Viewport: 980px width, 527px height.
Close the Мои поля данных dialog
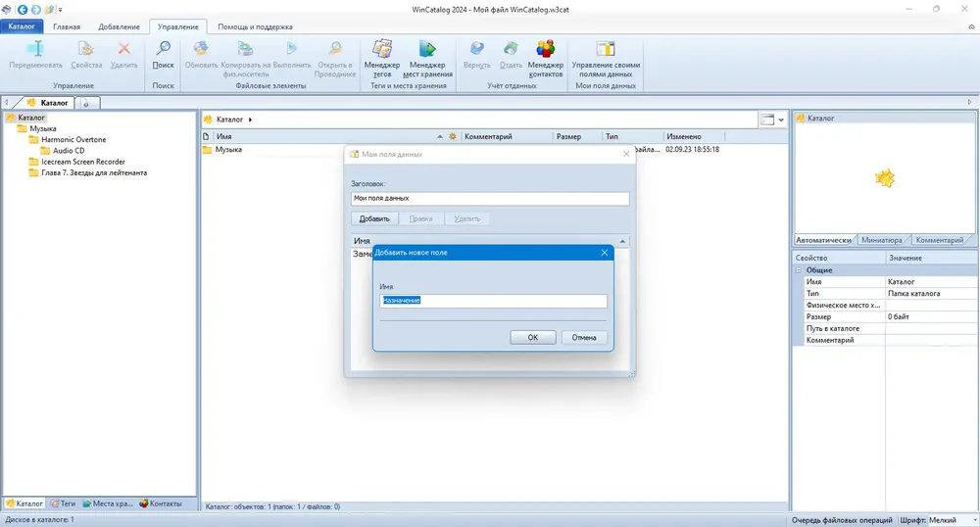[x=626, y=154]
